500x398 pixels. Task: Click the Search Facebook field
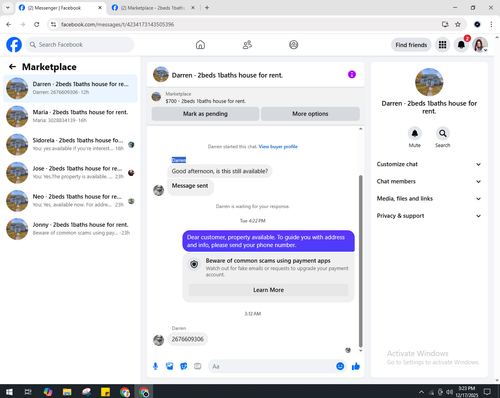[80, 45]
